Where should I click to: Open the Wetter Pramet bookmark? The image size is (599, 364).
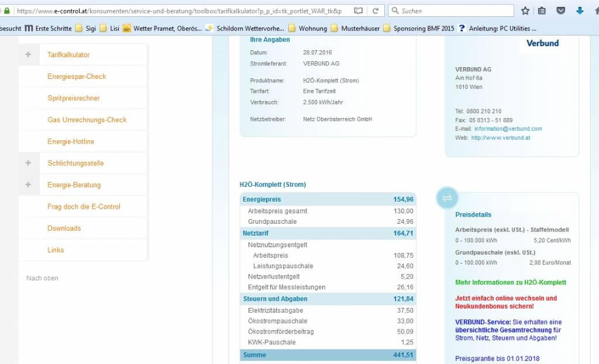tap(163, 28)
